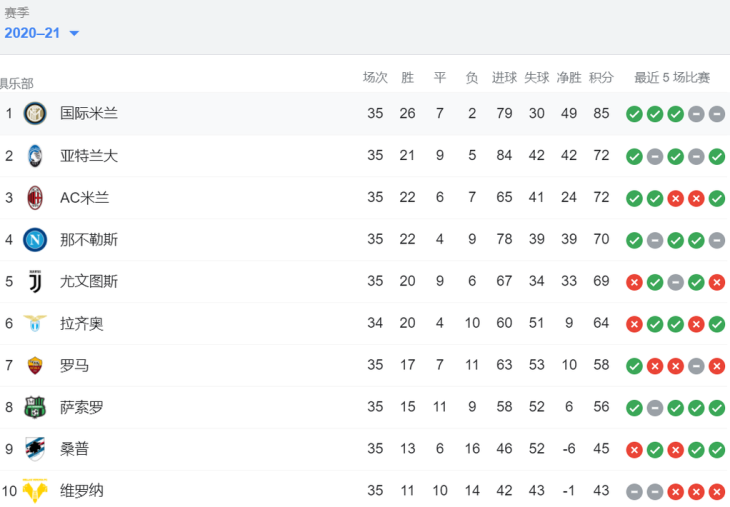Click the AC米兰 club crest icon

pyautogui.click(x=35, y=197)
